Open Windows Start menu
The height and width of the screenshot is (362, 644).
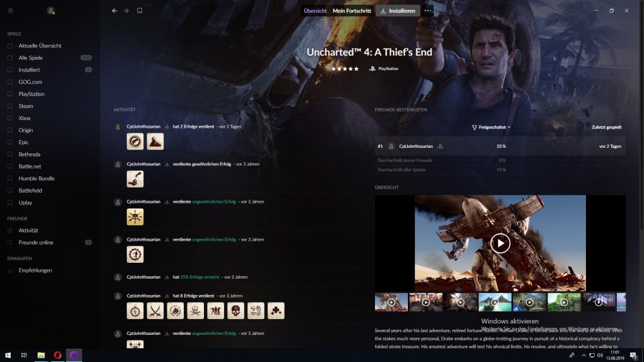tap(8, 355)
